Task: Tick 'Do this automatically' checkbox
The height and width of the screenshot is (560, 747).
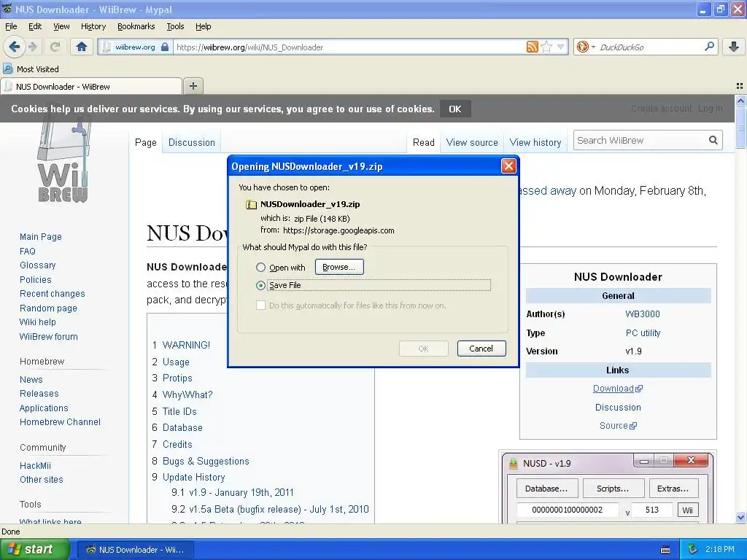Action: [260, 306]
